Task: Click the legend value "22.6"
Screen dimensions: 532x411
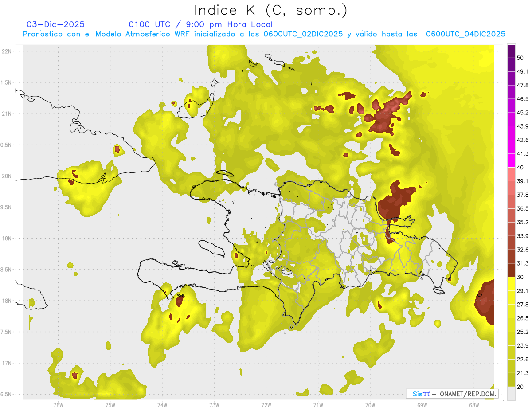Action: point(523,360)
